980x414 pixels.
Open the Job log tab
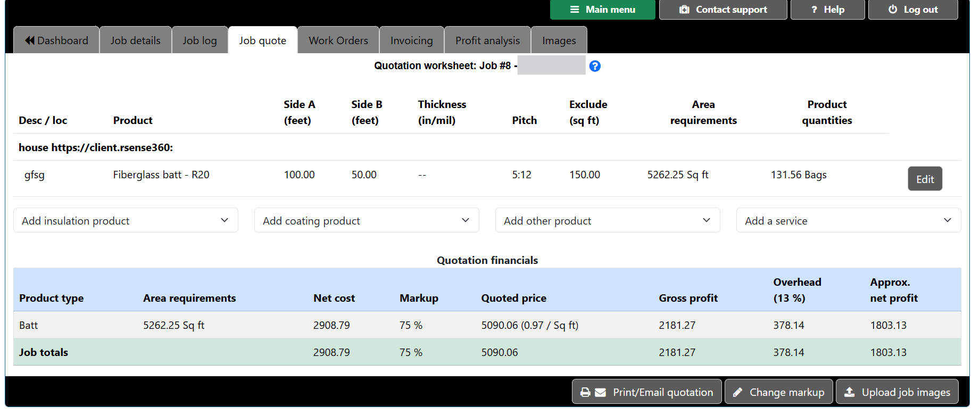coord(200,40)
